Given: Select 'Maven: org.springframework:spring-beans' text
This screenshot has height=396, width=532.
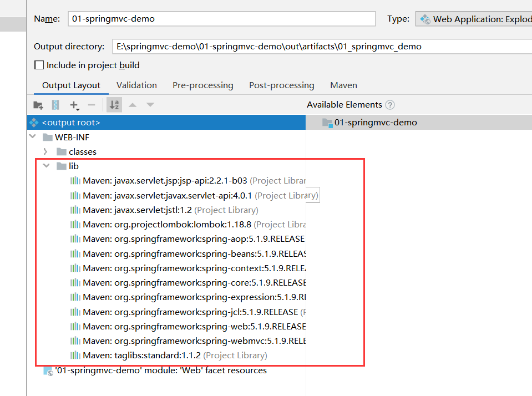Looking at the screenshot, I should [169, 253].
